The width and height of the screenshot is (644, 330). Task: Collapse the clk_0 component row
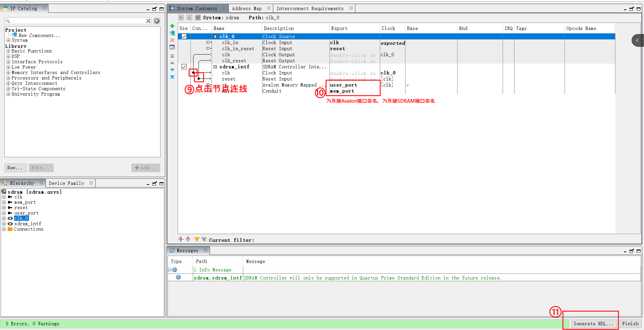coord(215,36)
